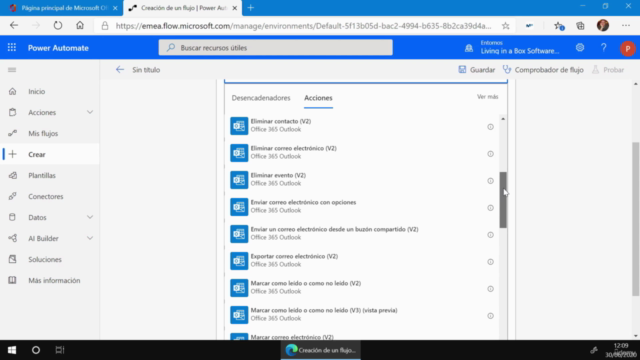This screenshot has height=360, width=640.
Task: Go back using the Sin título arrow
Action: point(120,70)
